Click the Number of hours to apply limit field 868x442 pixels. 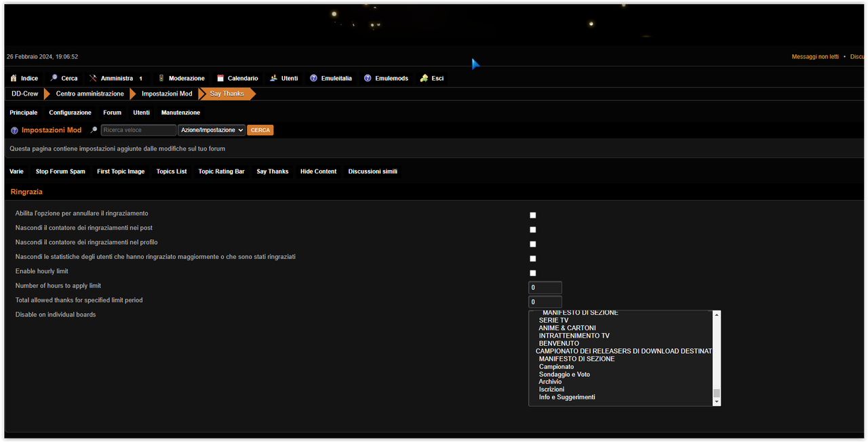click(x=545, y=287)
